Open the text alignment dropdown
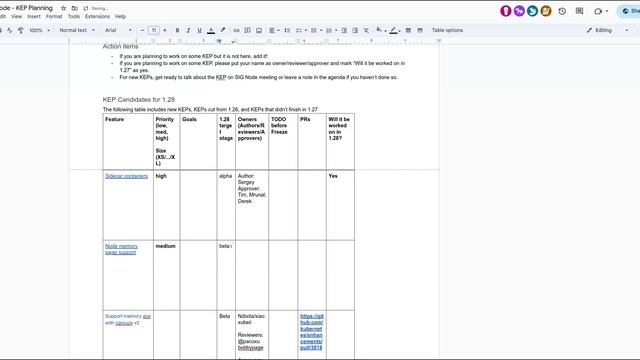The image size is (640, 360). click(274, 30)
